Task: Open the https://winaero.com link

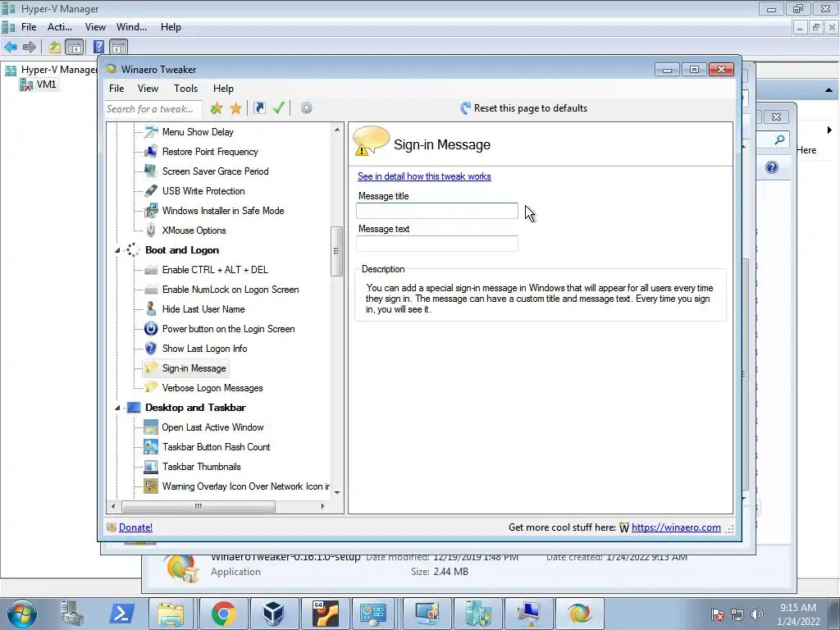Action: (676, 527)
